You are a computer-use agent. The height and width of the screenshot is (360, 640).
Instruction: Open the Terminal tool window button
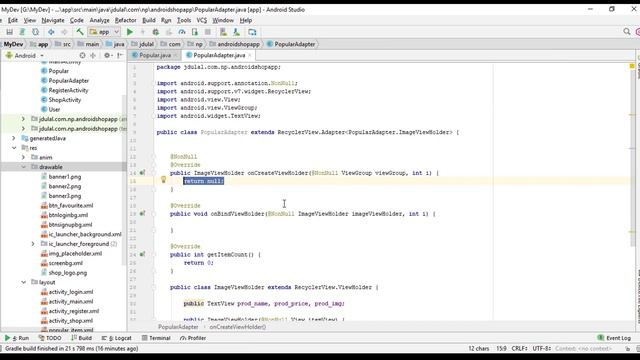tap(156, 338)
